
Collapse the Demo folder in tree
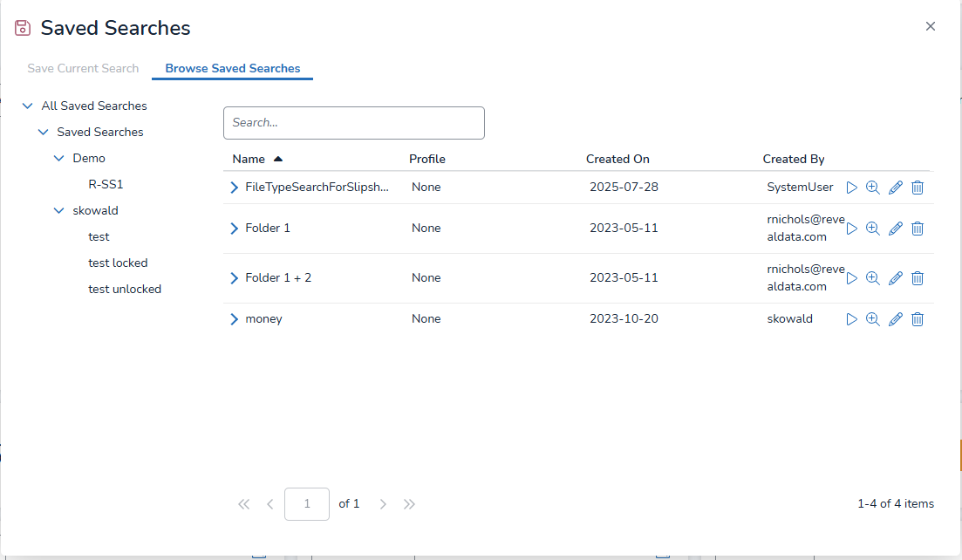click(x=59, y=159)
